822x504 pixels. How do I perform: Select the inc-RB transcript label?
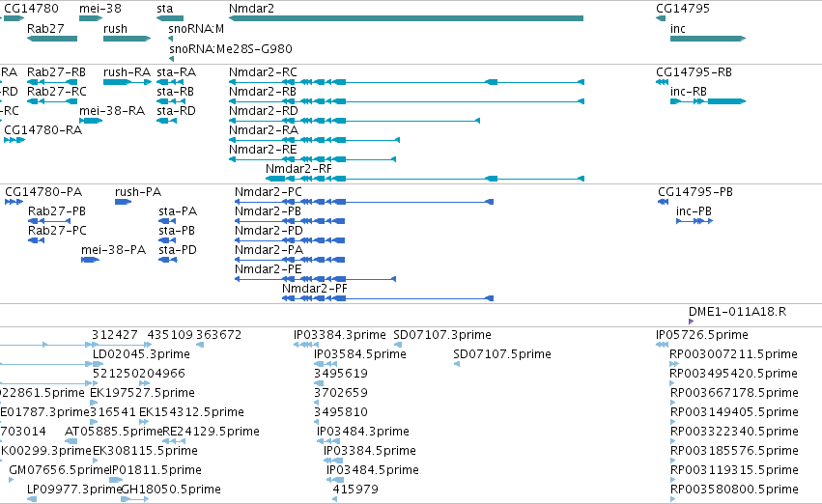click(x=689, y=91)
